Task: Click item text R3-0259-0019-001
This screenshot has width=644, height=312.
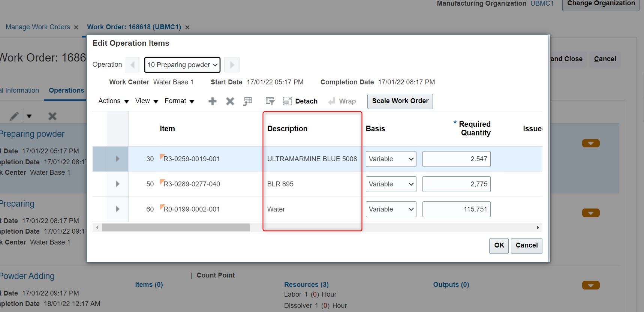Action: point(192,159)
